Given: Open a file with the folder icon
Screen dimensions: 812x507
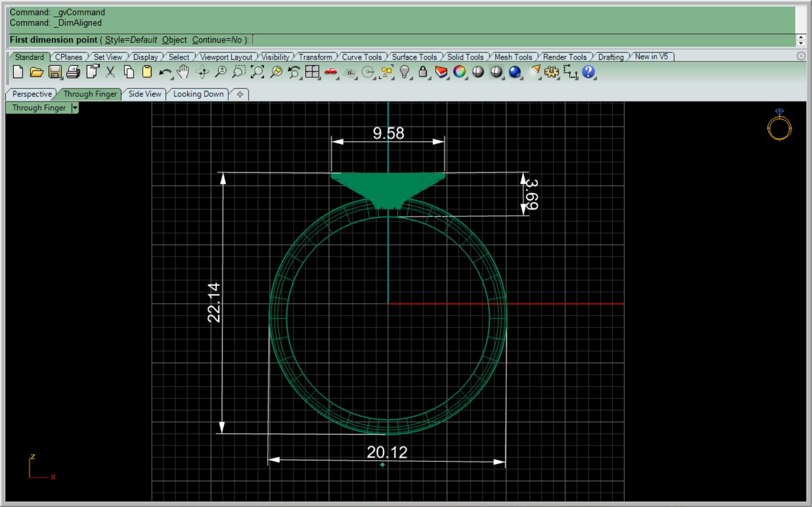Looking at the screenshot, I should (36, 72).
